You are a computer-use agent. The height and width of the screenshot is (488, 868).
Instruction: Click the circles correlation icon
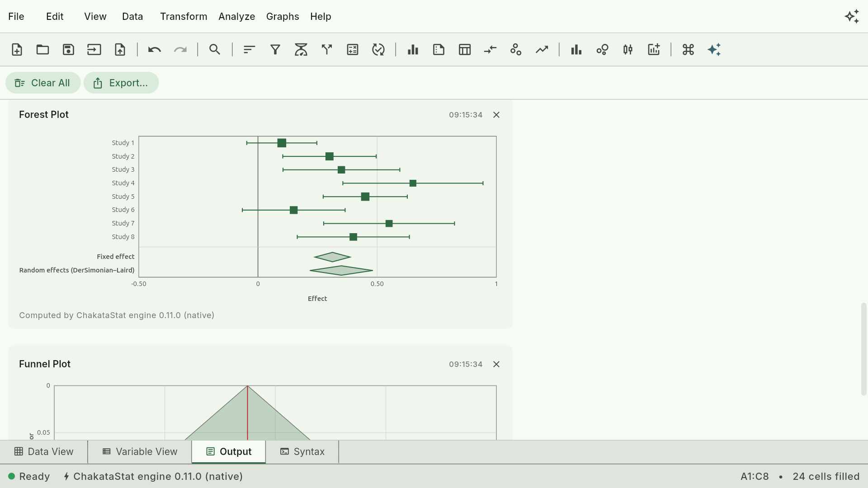pos(516,50)
